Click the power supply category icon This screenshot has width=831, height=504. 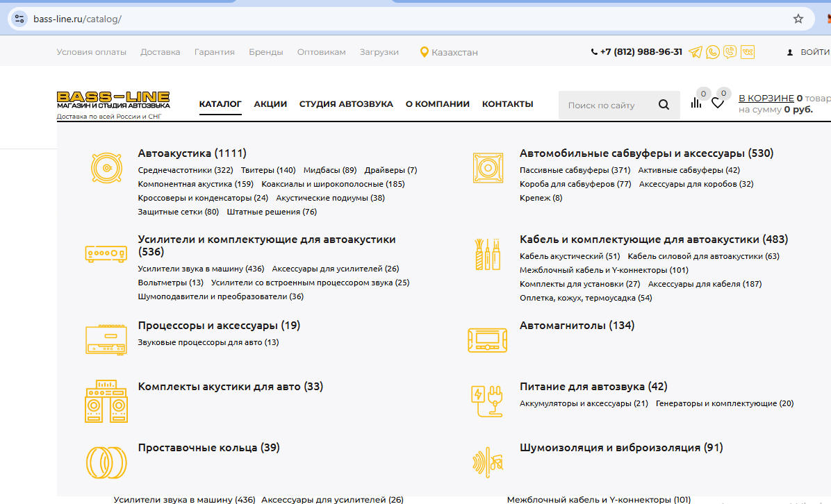[487, 401]
